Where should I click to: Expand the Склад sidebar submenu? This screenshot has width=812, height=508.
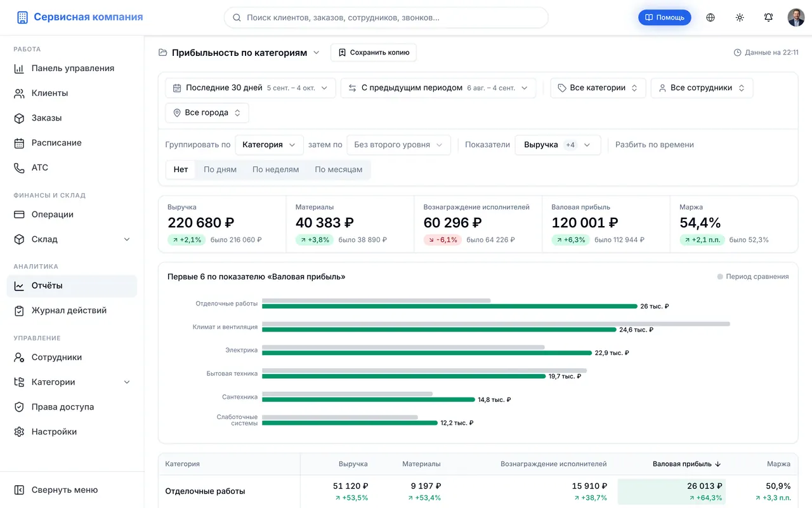127,239
